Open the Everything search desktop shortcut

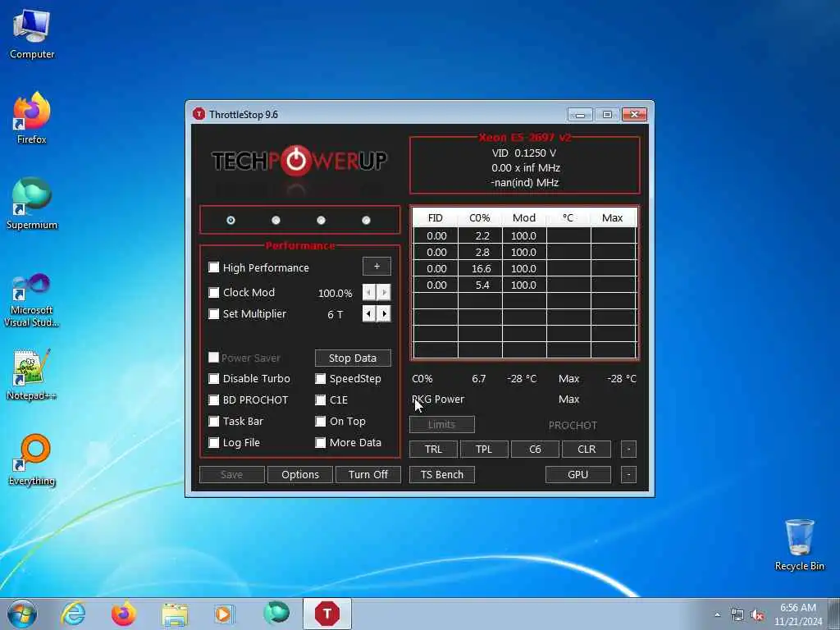click(32, 459)
